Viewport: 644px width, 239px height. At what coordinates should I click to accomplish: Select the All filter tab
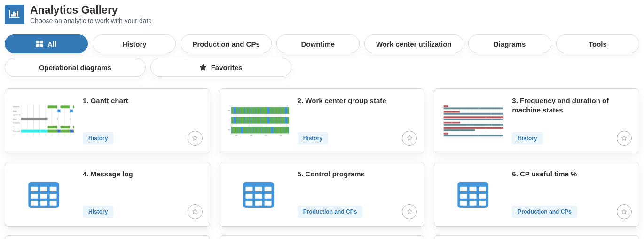46,44
